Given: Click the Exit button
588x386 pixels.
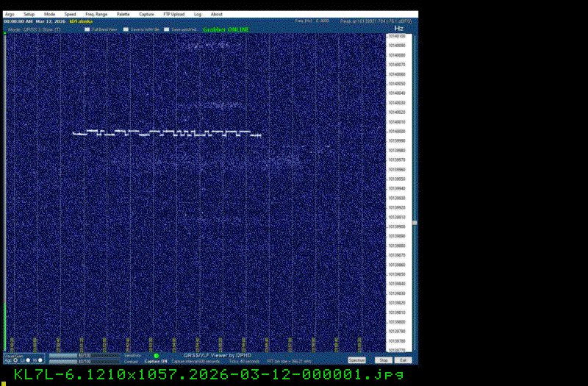Looking at the screenshot, I should click(403, 360).
